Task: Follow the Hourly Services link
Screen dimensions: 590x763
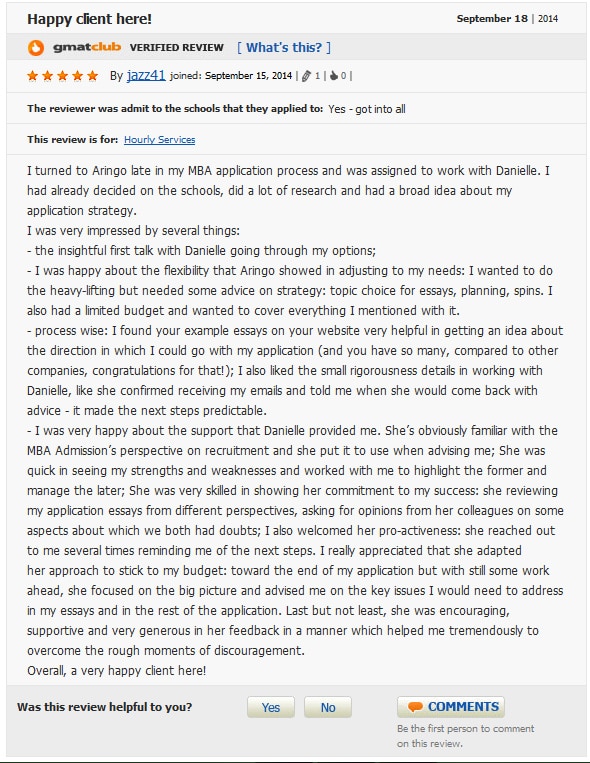Action: pyautogui.click(x=160, y=140)
